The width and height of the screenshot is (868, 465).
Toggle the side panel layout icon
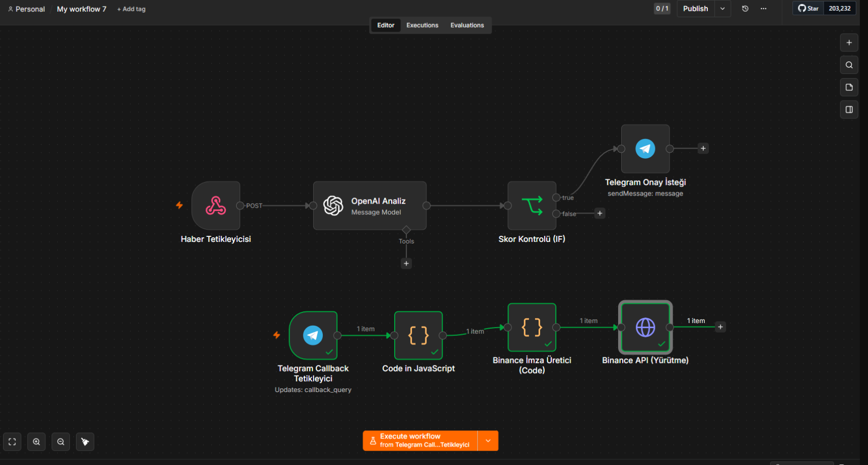849,109
